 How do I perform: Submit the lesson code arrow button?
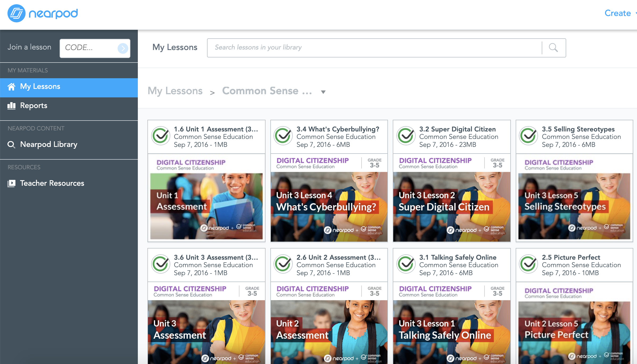(123, 48)
